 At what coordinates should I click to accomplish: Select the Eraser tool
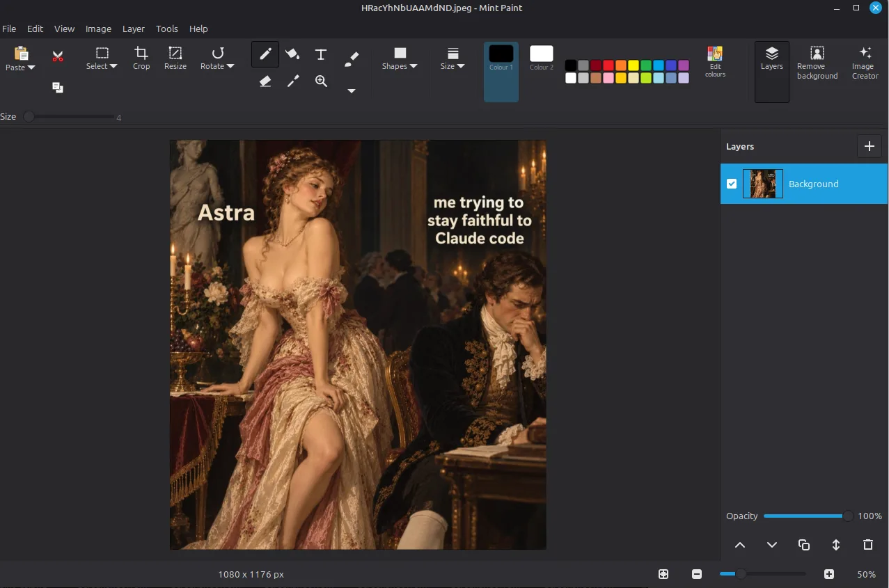(265, 81)
